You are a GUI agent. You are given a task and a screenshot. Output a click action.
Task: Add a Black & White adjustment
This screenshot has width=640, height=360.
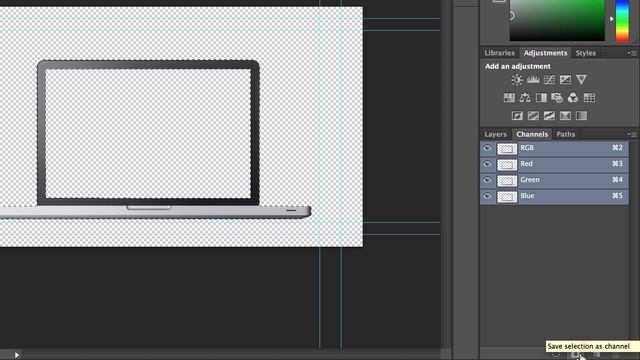(541, 98)
